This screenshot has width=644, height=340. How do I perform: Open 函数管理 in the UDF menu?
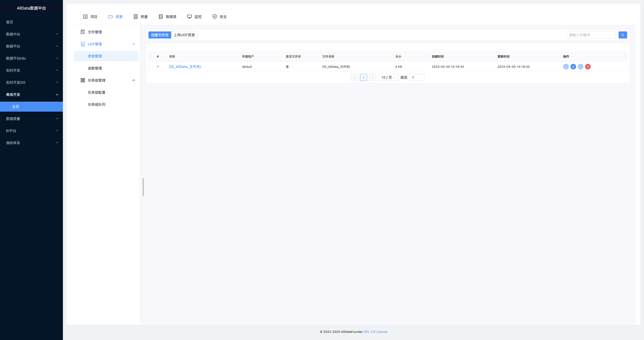(106, 68)
